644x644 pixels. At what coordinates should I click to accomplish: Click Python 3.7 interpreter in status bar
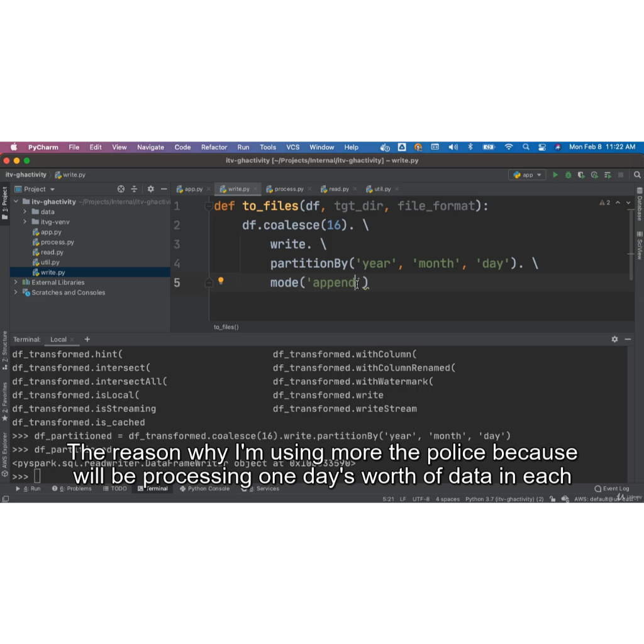pos(504,499)
